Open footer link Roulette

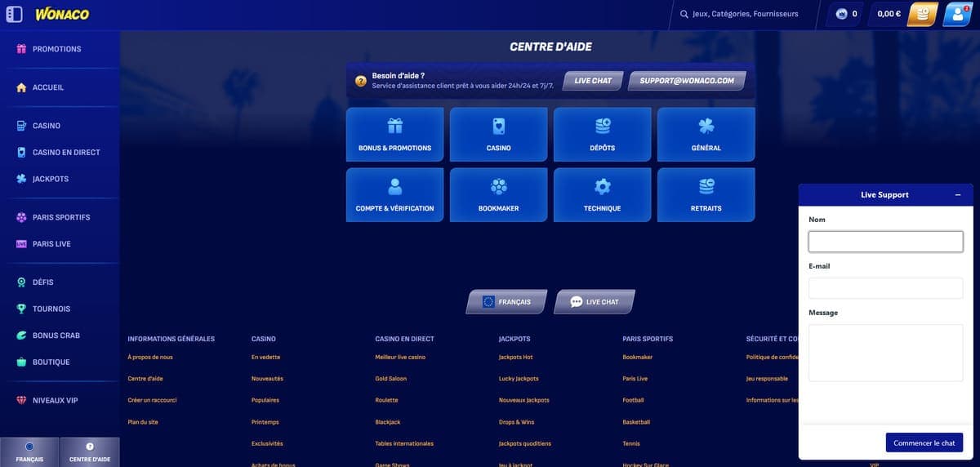tap(387, 400)
